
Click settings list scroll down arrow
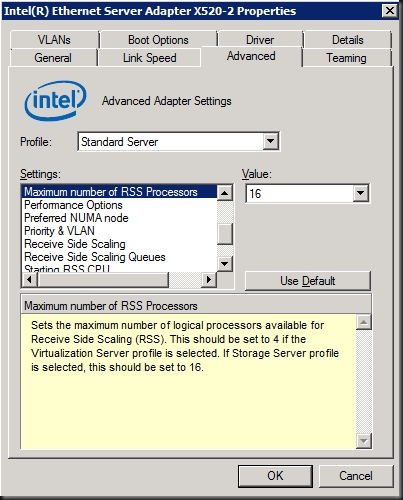(225, 264)
